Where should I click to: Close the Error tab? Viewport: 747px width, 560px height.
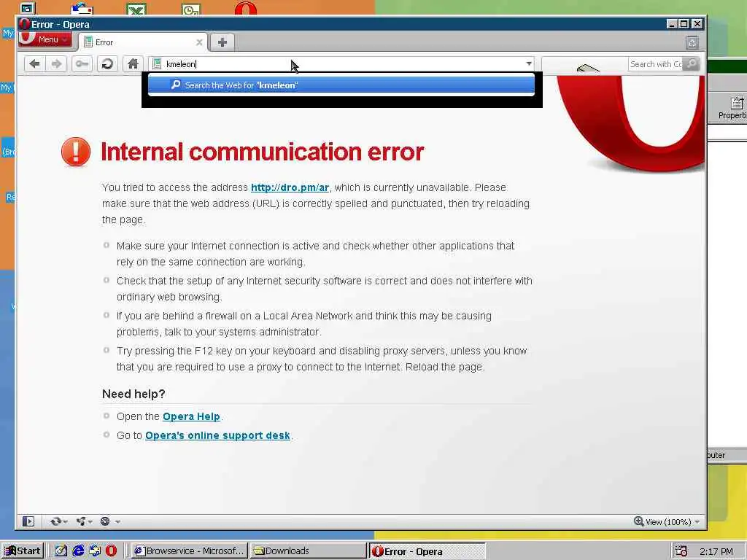tap(199, 42)
